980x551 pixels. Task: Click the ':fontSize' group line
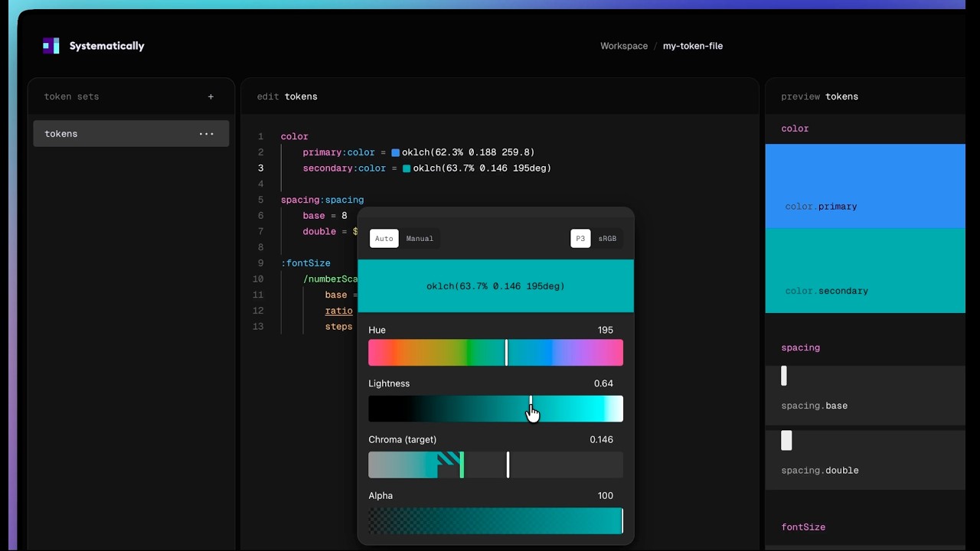coord(305,263)
